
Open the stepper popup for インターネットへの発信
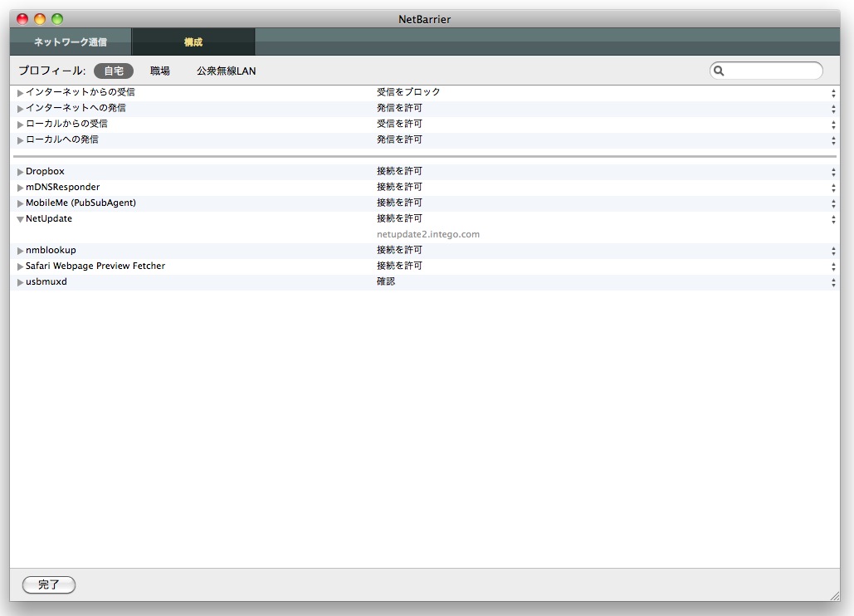click(833, 109)
